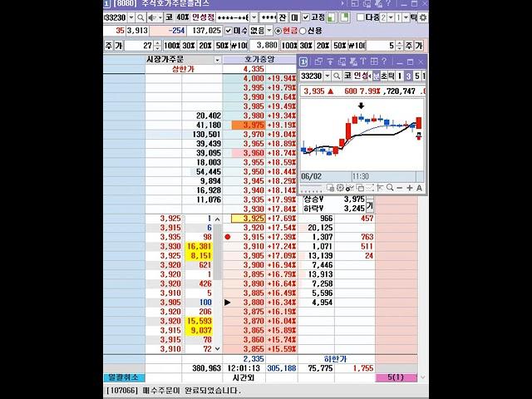
Task: Click the yellow-boxed 3,925 price cell
Action: 248,218
